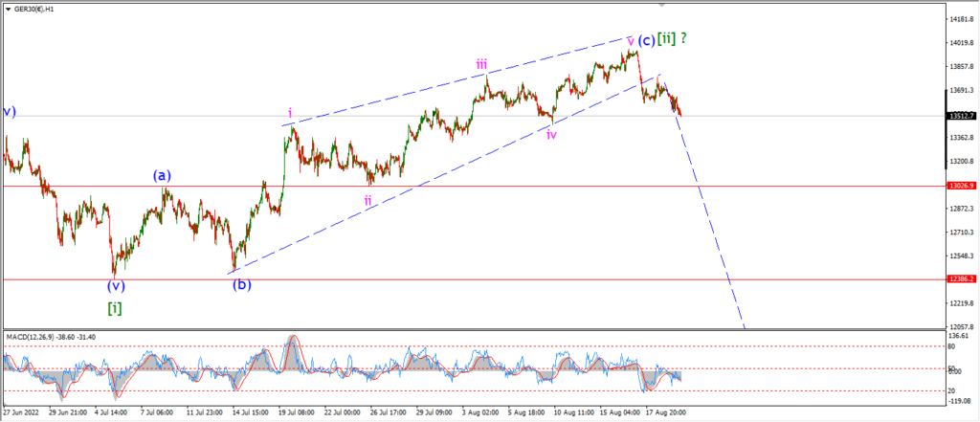980x422 pixels.
Task: Click the 14019.8 value on price scale
Action: 963,42
